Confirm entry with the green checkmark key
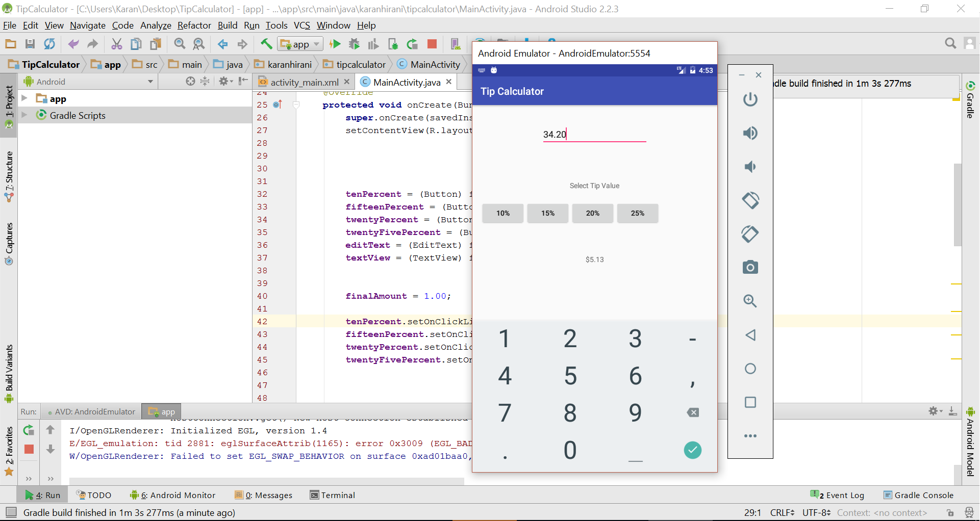 point(692,450)
